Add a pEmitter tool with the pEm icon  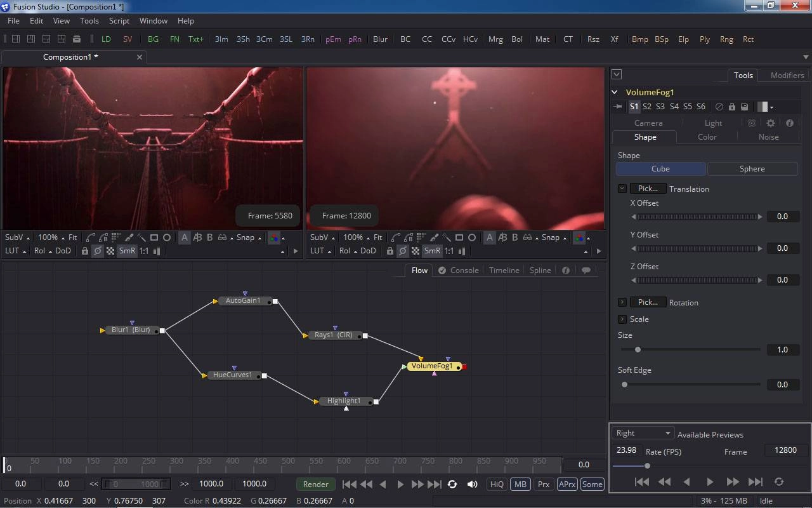(x=333, y=39)
